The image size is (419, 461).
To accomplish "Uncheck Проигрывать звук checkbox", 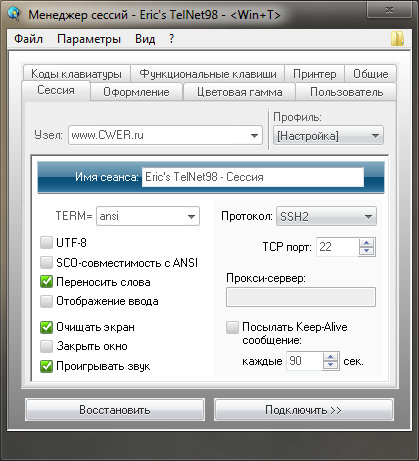I will (x=46, y=366).
